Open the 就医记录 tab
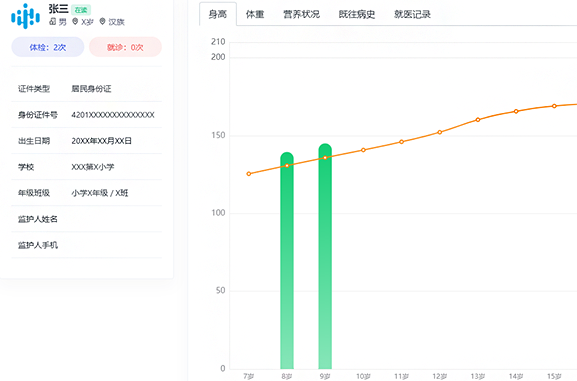Image resolution: width=577 pixels, height=381 pixels. pyautogui.click(x=412, y=14)
